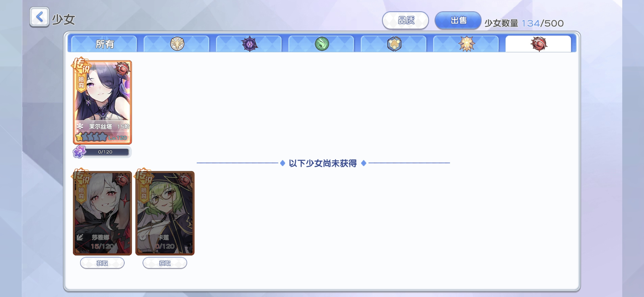This screenshot has height=297, width=644.
Task: Select the golden winged emblem faction tab
Action: coord(177,44)
